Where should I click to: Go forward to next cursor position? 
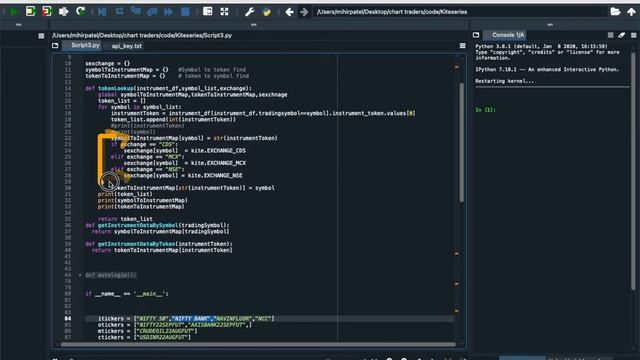[304, 12]
